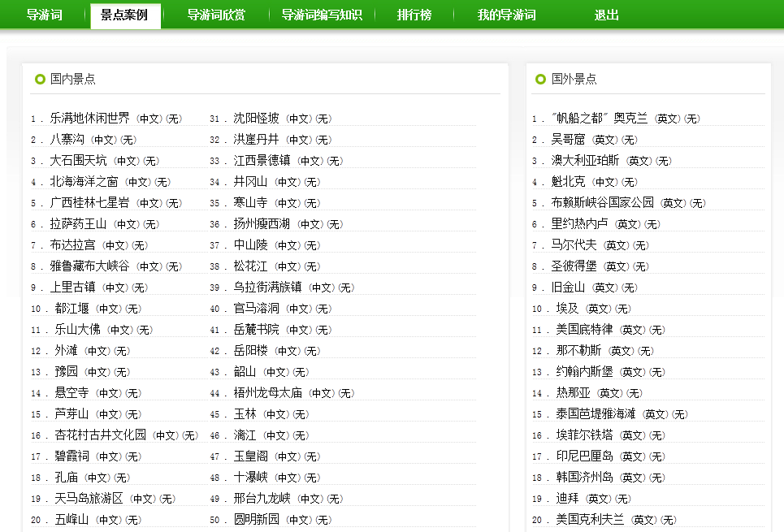This screenshot has height=532, width=784.
Task: Select 乐山大佛 entry
Action: [x=77, y=330]
